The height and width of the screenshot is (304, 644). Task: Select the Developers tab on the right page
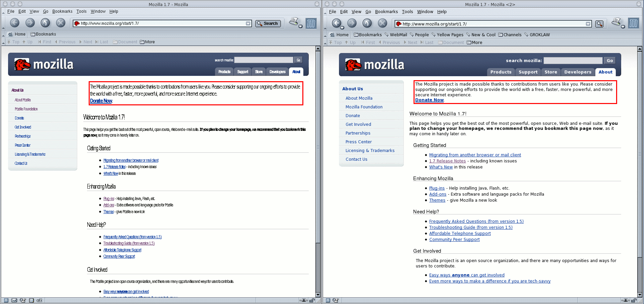coord(577,72)
